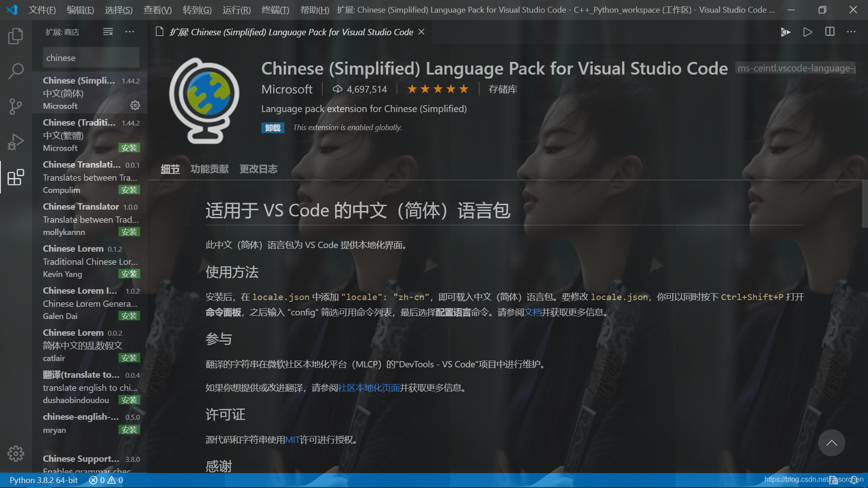The height and width of the screenshot is (488, 868).
Task: Open the 文档 documentation link
Action: click(x=533, y=312)
